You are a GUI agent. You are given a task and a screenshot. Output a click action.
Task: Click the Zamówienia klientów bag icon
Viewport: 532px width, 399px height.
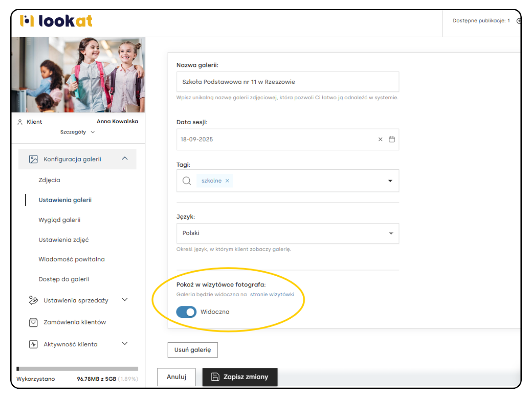[x=33, y=322]
